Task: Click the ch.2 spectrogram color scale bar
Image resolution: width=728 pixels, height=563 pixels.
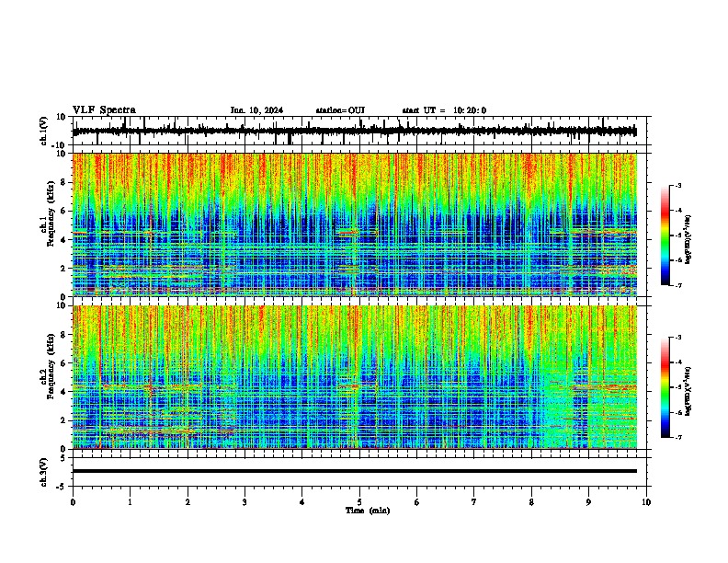Action: [x=665, y=387]
